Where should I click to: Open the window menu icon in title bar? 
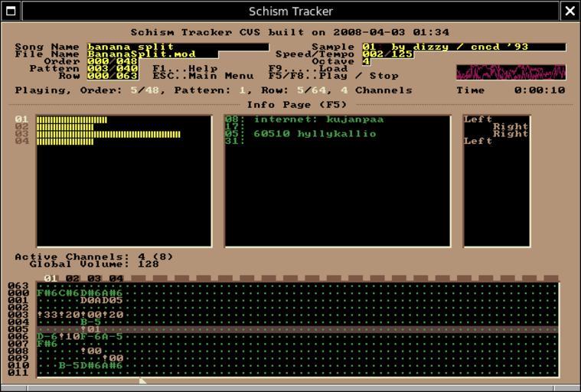click(x=11, y=11)
